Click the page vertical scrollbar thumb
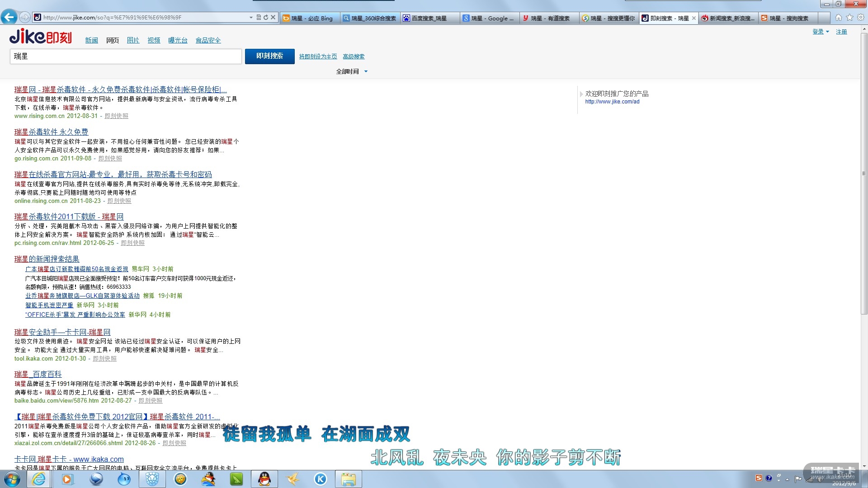This screenshot has height=488, width=868. pyautogui.click(x=864, y=174)
